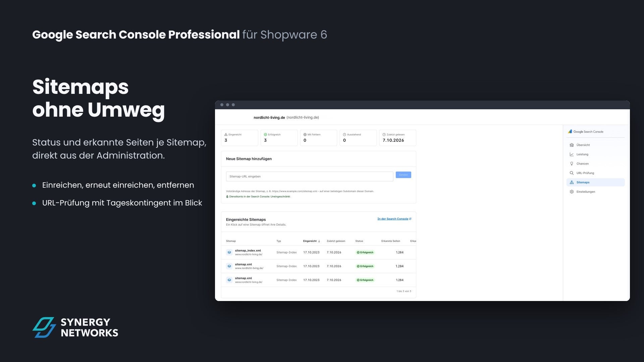This screenshot has height=362, width=644.
Task: Click the '1 bis 3 von 3' pagination text
Action: pyautogui.click(x=404, y=291)
